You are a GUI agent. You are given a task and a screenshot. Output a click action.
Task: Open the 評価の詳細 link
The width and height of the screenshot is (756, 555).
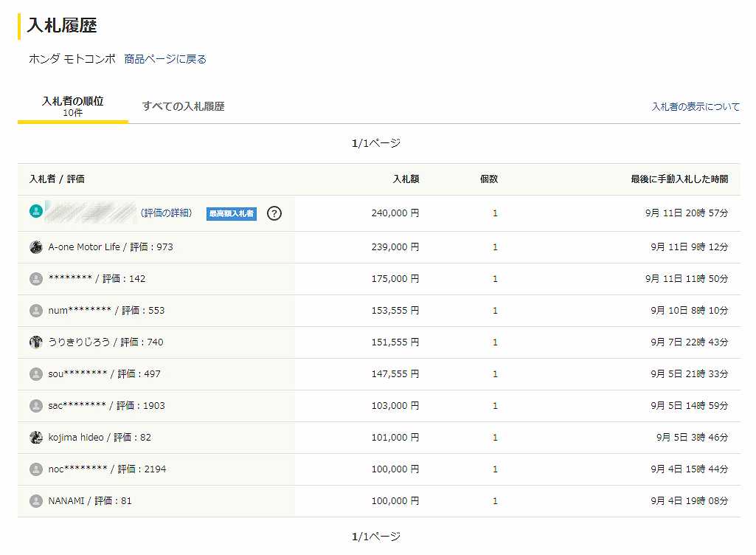click(x=166, y=213)
